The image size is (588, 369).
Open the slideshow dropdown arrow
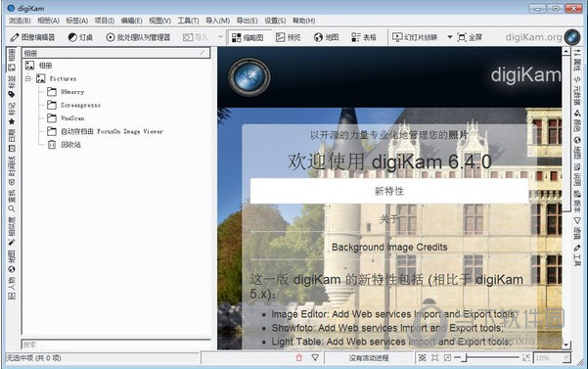coord(450,37)
